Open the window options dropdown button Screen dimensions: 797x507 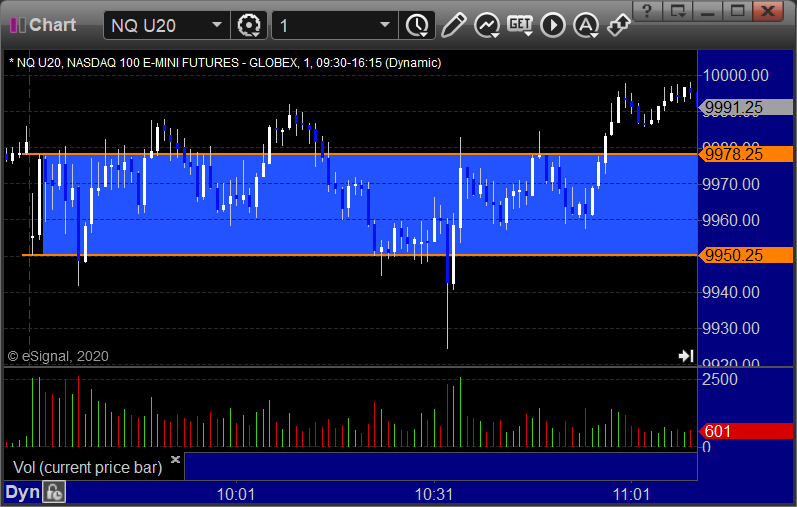point(678,11)
